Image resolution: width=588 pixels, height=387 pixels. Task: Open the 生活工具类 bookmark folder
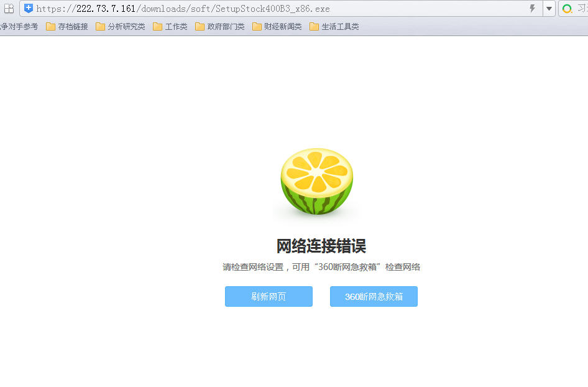(x=334, y=27)
